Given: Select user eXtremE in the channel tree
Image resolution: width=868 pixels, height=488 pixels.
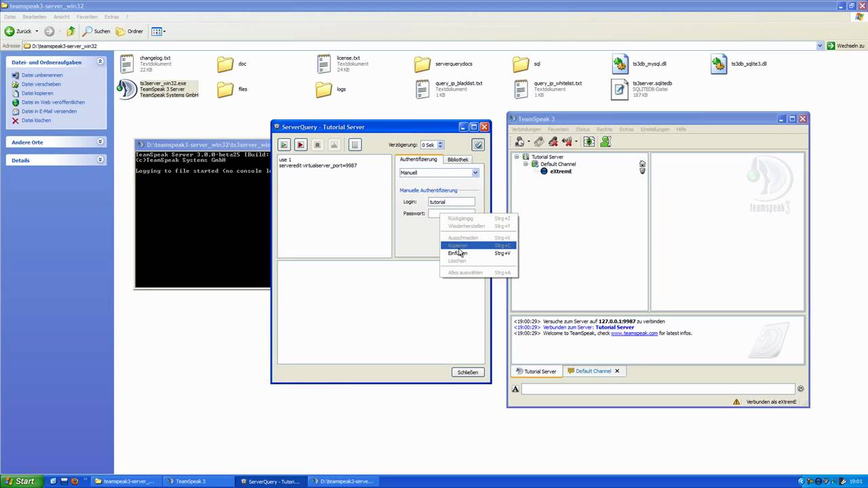Looking at the screenshot, I should (x=561, y=171).
